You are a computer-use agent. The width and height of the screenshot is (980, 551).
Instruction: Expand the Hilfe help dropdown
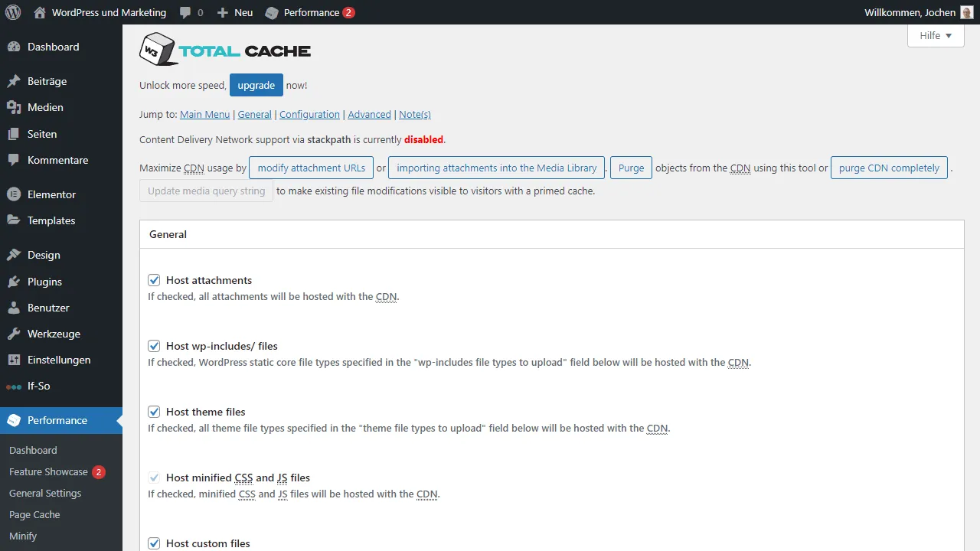936,35
